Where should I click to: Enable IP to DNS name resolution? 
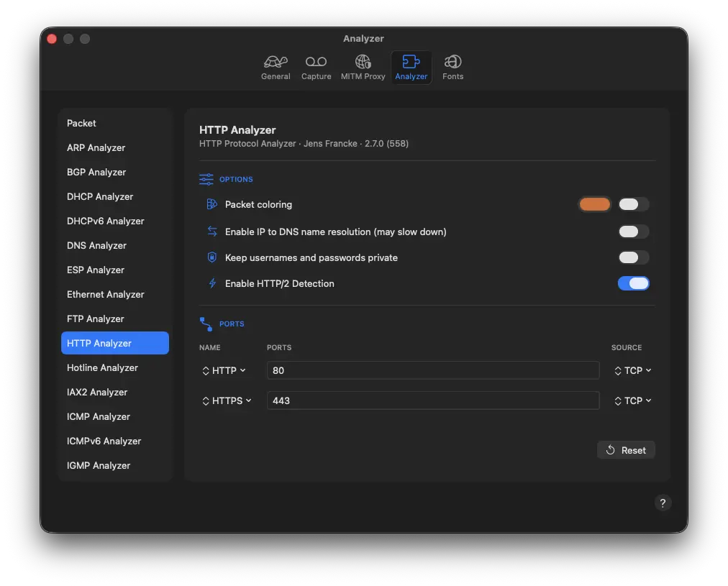point(633,232)
